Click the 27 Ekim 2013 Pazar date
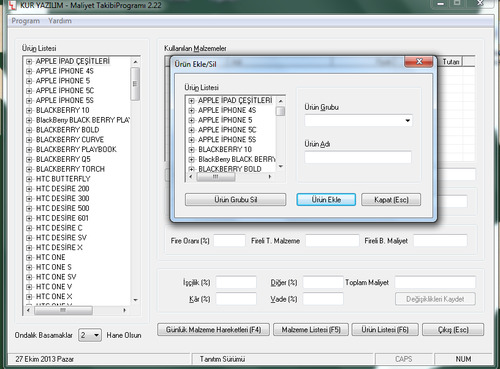 (44, 359)
